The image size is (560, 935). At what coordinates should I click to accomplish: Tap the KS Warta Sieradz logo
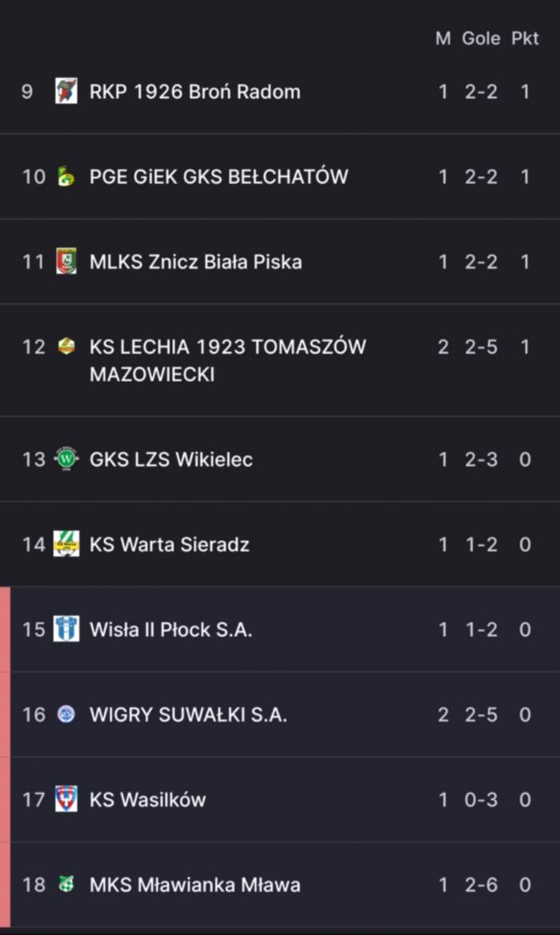pyautogui.click(x=66, y=544)
